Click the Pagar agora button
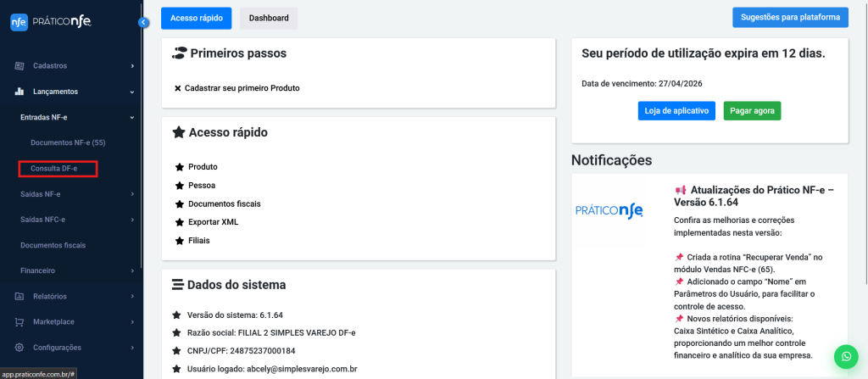 point(752,111)
